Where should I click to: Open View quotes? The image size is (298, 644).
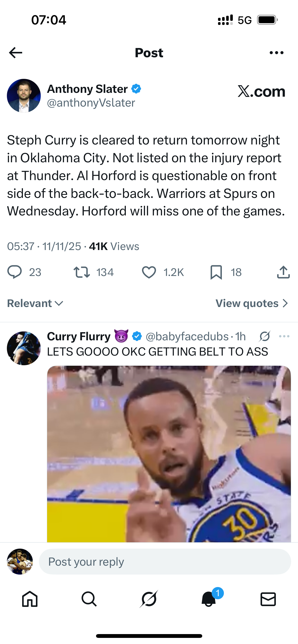pyautogui.click(x=252, y=303)
